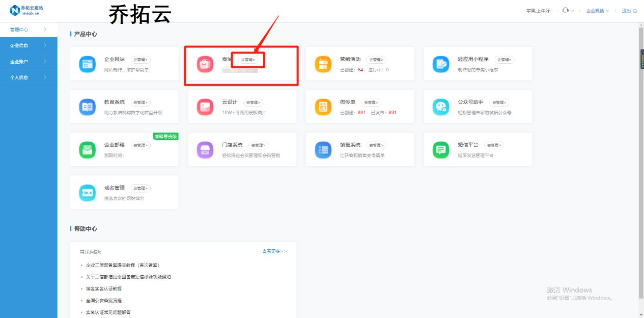Select the 教育系统 book icon

pos(87,107)
